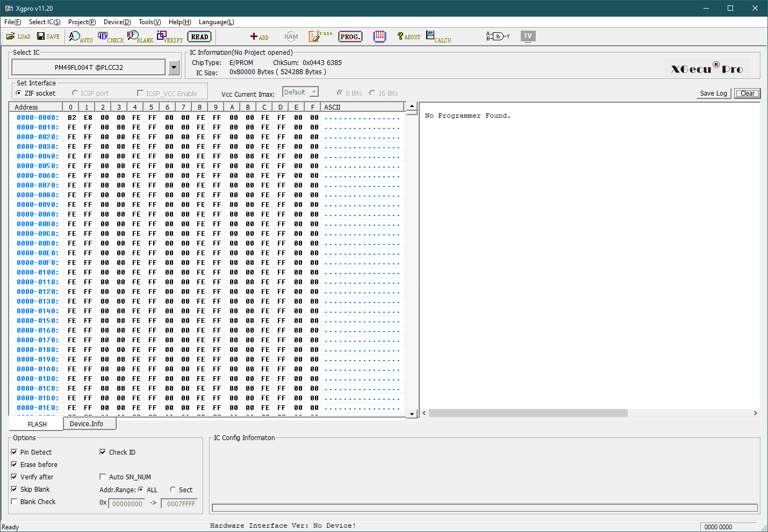Click the Xgpro title bar app icon
Viewport: 768px width, 532px height.
coord(9,8)
